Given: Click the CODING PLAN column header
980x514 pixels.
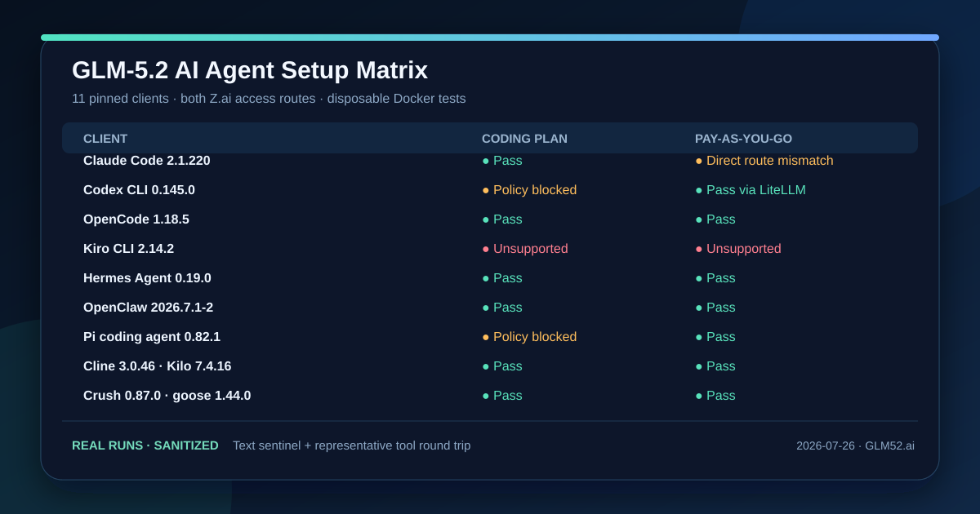Looking at the screenshot, I should tap(524, 139).
